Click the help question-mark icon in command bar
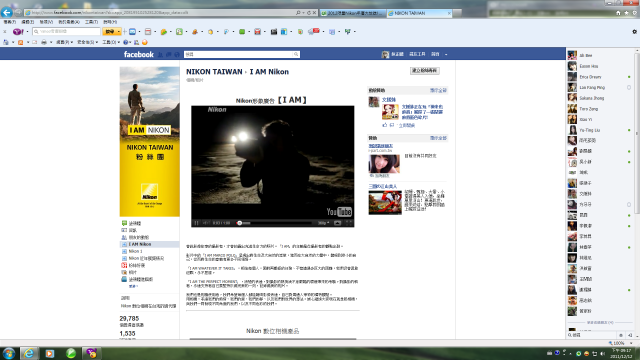 (126, 42)
